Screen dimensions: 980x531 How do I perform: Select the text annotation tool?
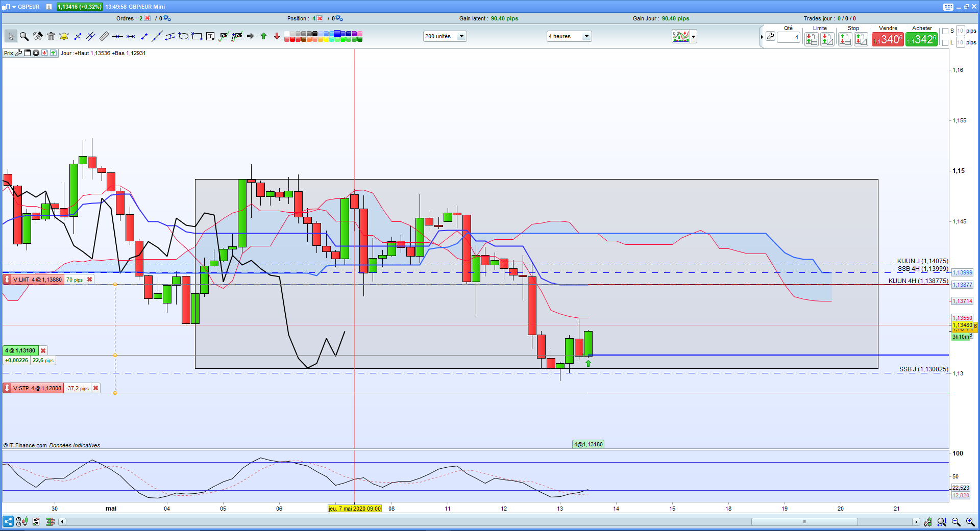click(210, 36)
